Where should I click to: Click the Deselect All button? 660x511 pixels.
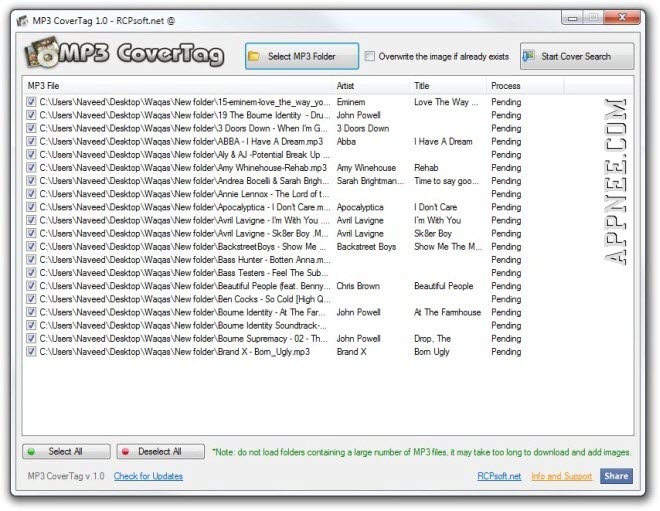pos(160,451)
